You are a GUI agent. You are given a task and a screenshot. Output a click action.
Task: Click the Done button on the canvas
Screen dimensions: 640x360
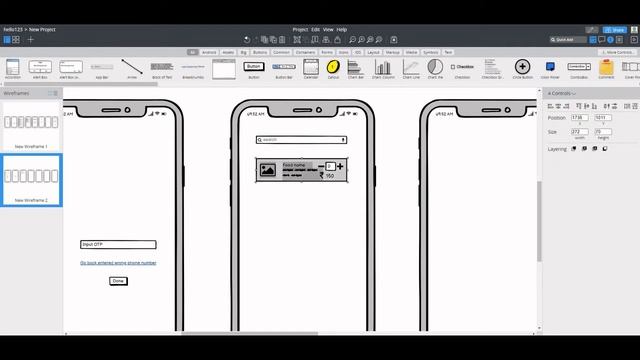[118, 281]
